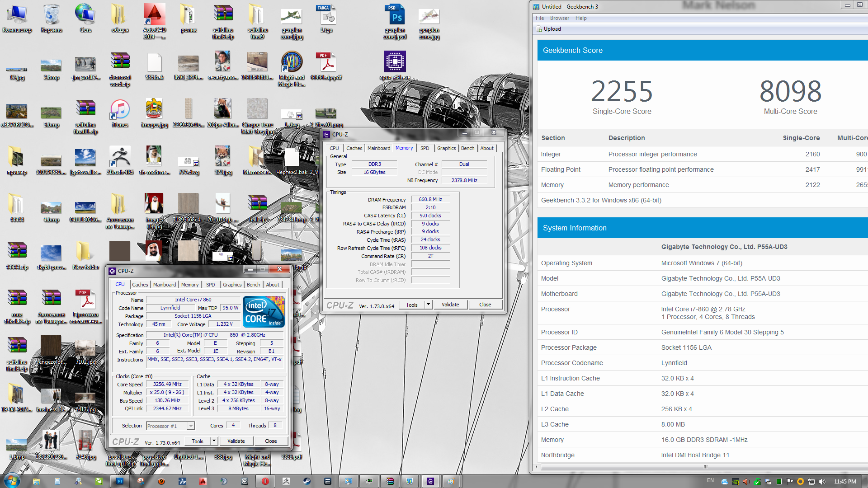Select the dvorovoi vxod.zip archive icon

click(x=120, y=68)
